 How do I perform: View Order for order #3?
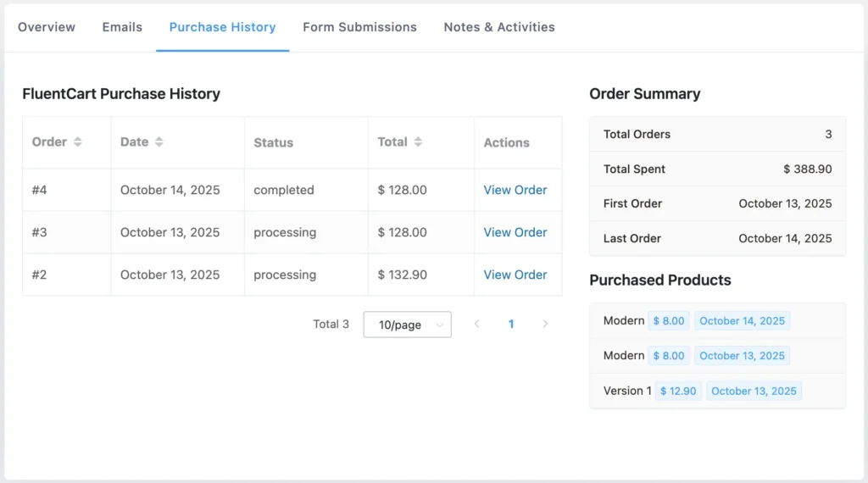tap(515, 232)
